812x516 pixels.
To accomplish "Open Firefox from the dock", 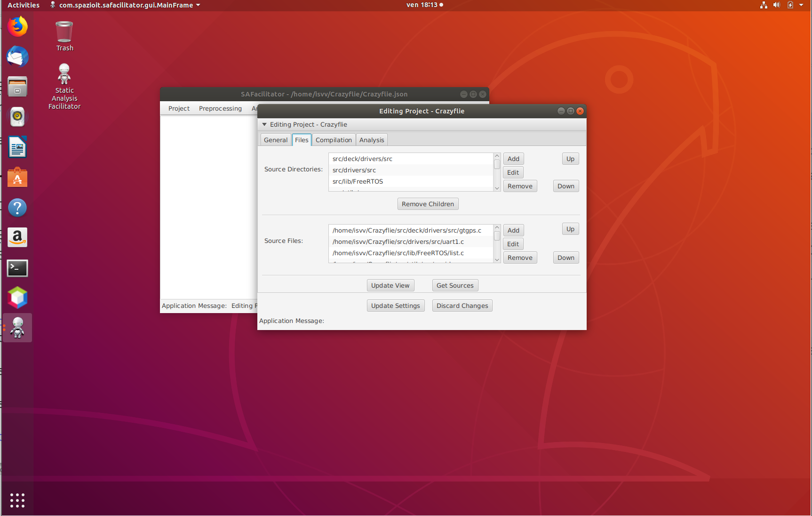I will pyautogui.click(x=17, y=27).
